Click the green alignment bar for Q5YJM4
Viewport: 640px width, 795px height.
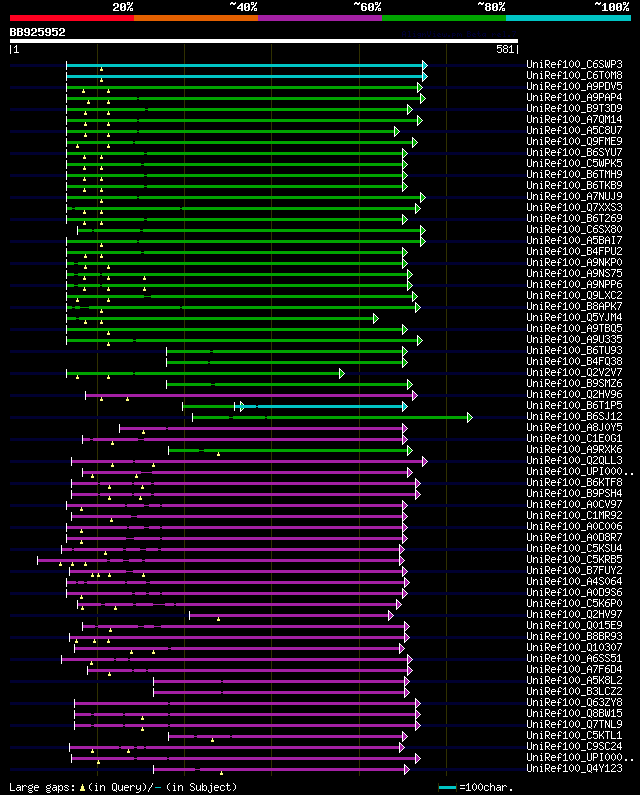click(220, 318)
